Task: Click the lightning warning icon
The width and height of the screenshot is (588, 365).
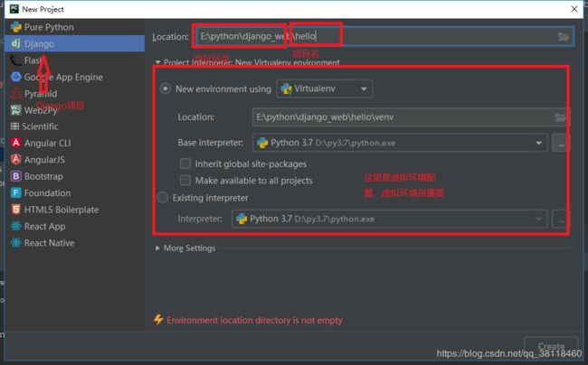Action: tap(158, 320)
